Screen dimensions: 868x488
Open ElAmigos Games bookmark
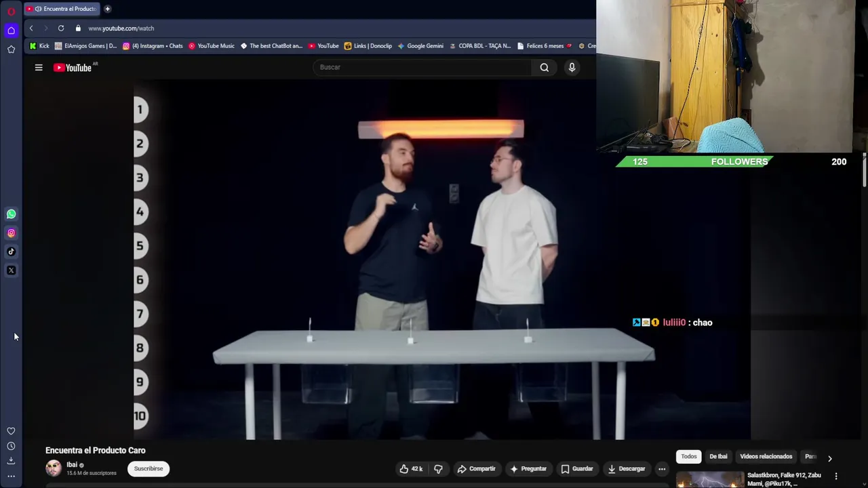[x=85, y=46]
